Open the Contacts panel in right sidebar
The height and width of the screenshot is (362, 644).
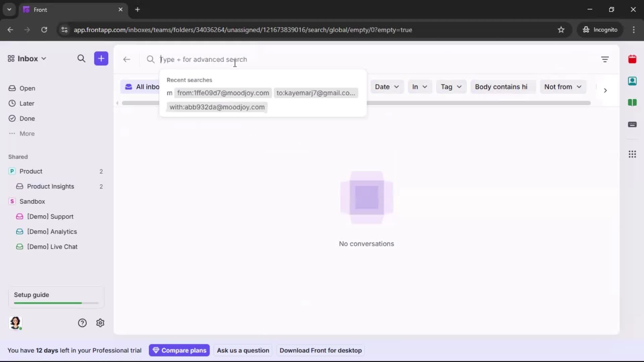(633, 81)
